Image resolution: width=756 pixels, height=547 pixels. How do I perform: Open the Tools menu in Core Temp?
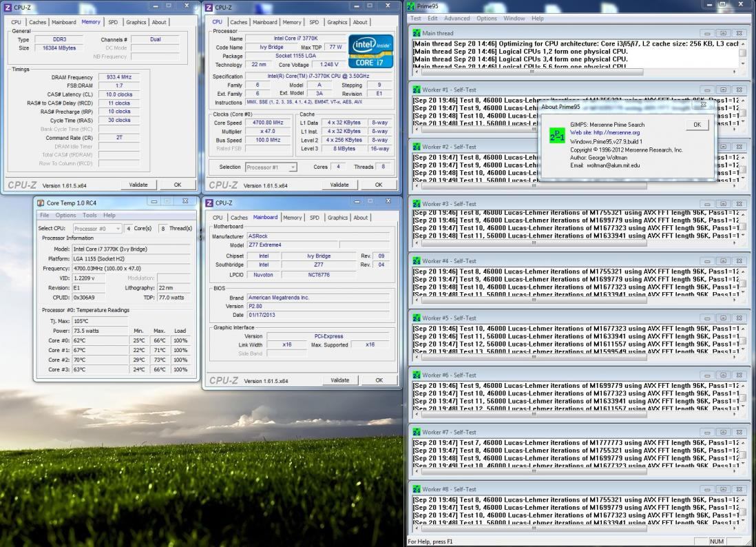pos(90,215)
